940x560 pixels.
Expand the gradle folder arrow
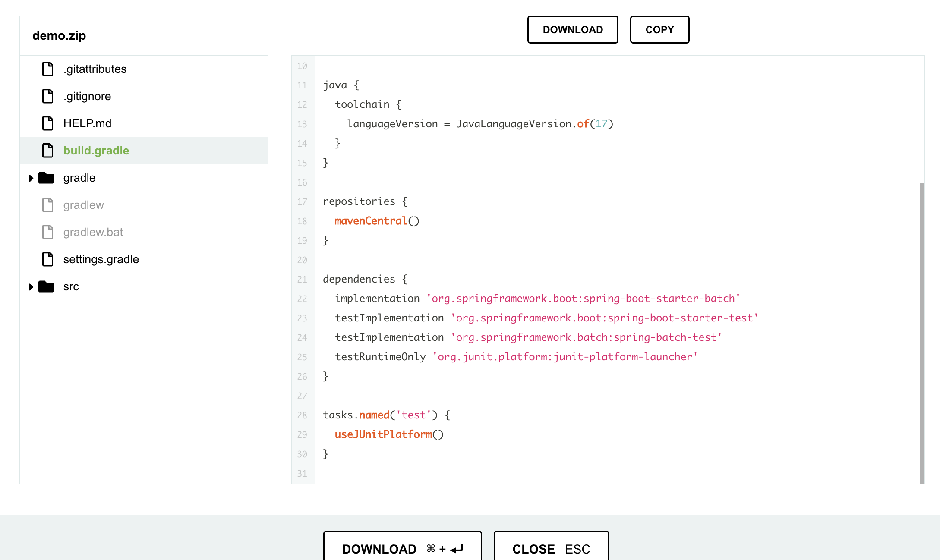click(31, 178)
